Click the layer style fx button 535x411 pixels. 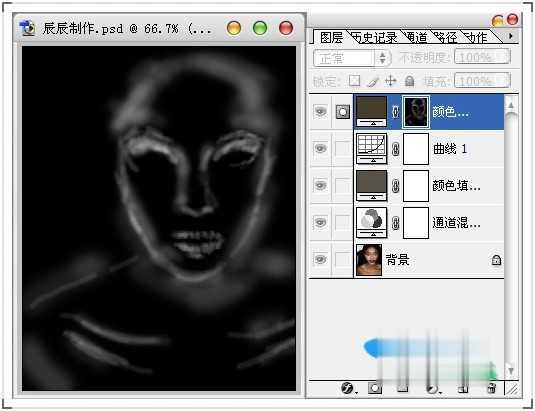[348, 388]
